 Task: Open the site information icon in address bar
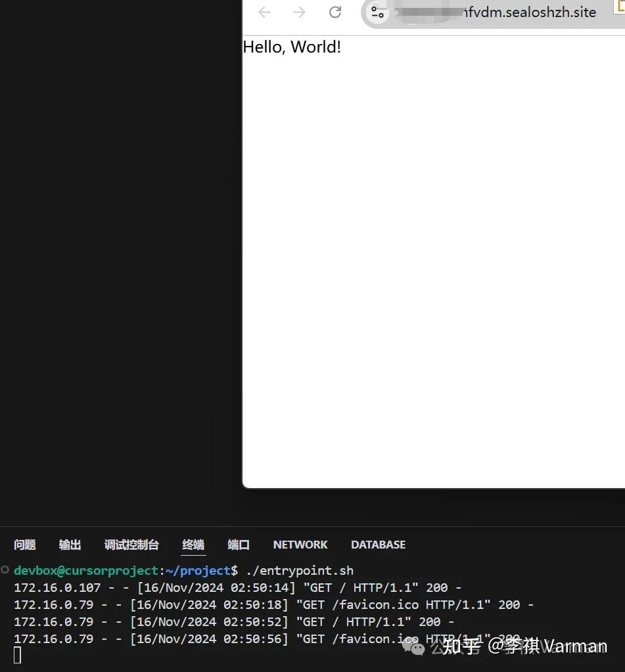click(377, 12)
